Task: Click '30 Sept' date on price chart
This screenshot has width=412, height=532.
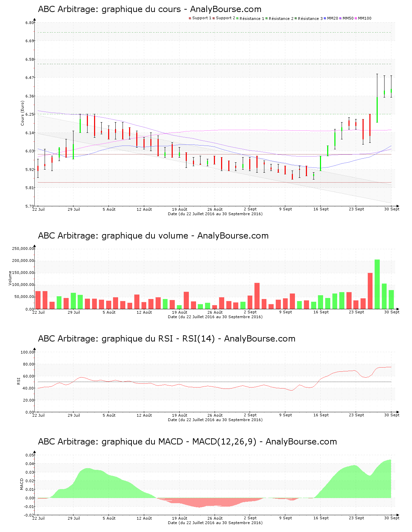Action: (392, 209)
